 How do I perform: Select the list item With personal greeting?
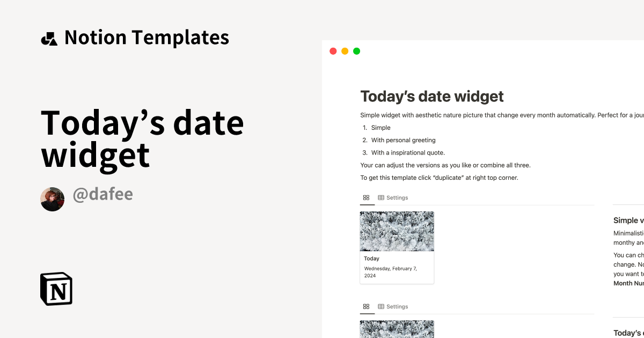[x=403, y=140]
